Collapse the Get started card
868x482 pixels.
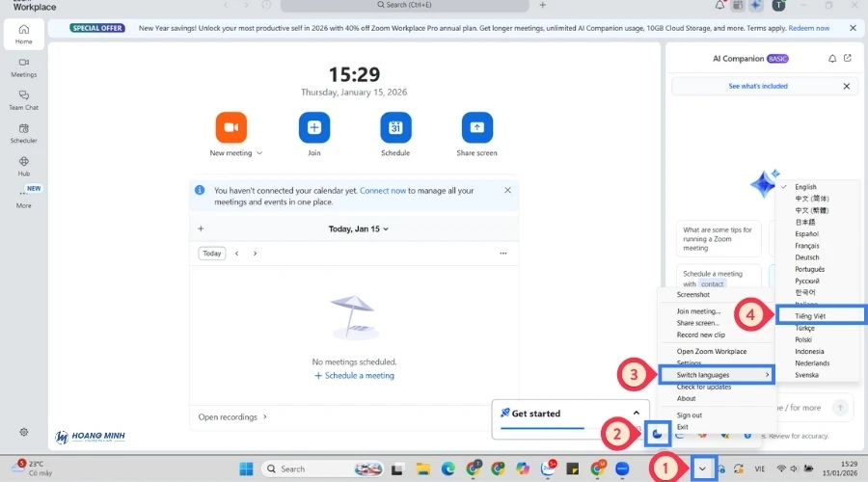(x=637, y=414)
